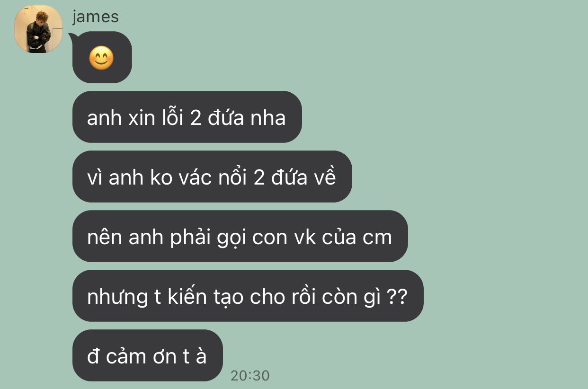This screenshot has height=389, width=588.
Task: Select the message 'nên anh phải gọi con vk của cm'
Action: click(x=240, y=236)
